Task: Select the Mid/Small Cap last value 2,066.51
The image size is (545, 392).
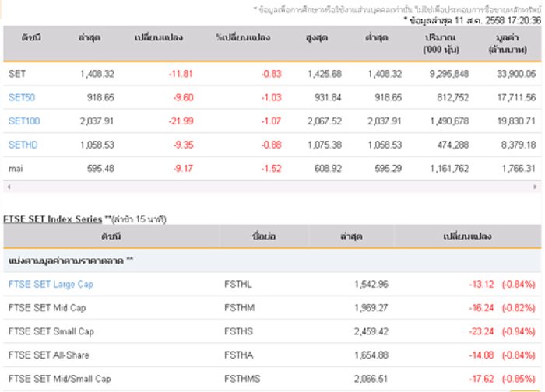Action: 371,379
